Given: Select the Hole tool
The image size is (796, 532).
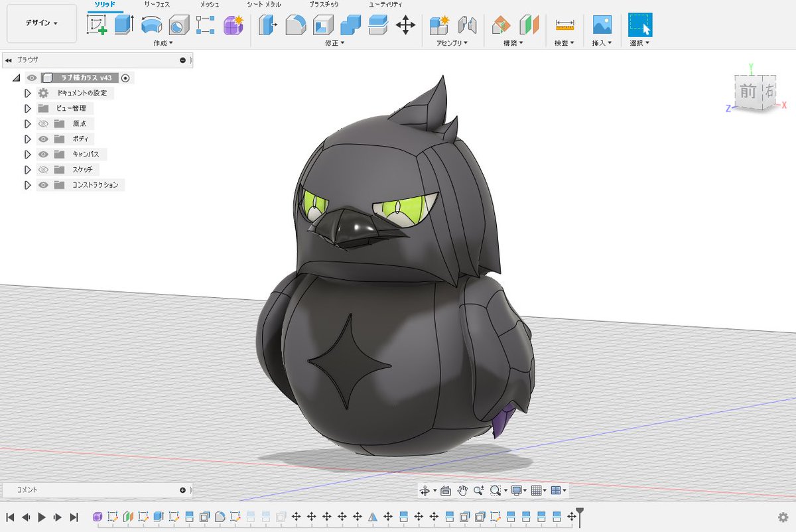Looking at the screenshot, I should (x=178, y=25).
